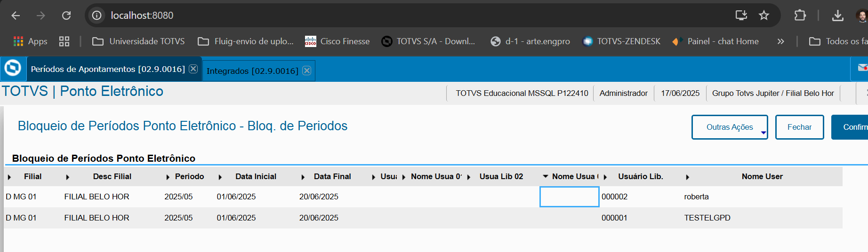Open the Cisco Finesse bookmark

(337, 41)
